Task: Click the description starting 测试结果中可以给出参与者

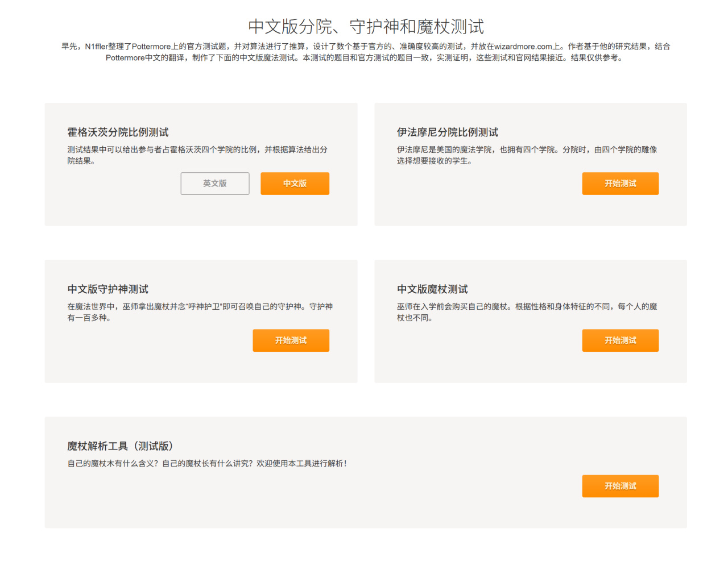Action: [197, 155]
